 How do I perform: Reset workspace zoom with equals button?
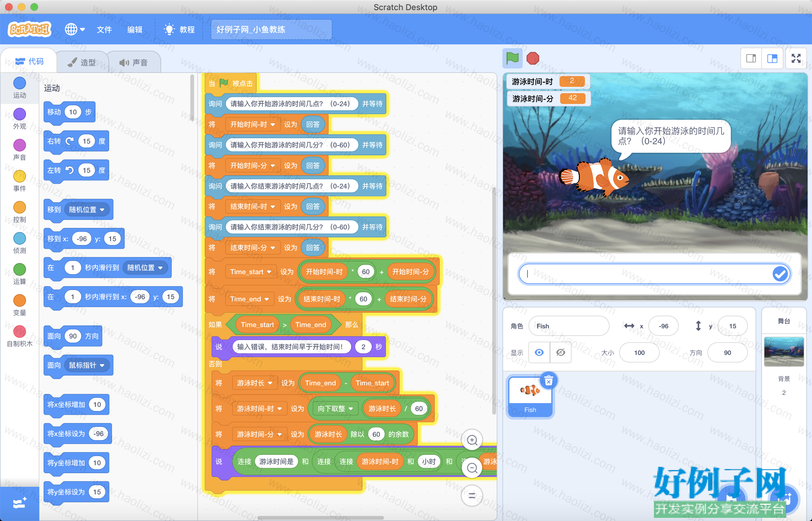[472, 496]
